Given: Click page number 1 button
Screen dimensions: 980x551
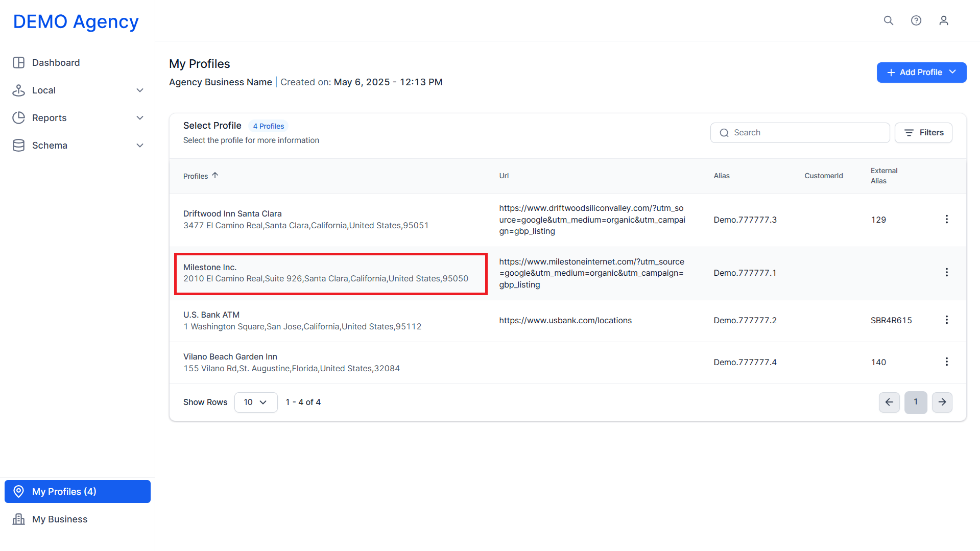Looking at the screenshot, I should 916,402.
